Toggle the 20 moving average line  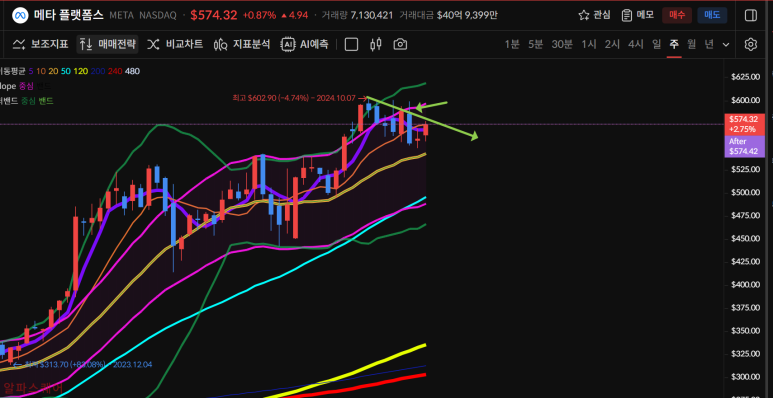click(53, 71)
